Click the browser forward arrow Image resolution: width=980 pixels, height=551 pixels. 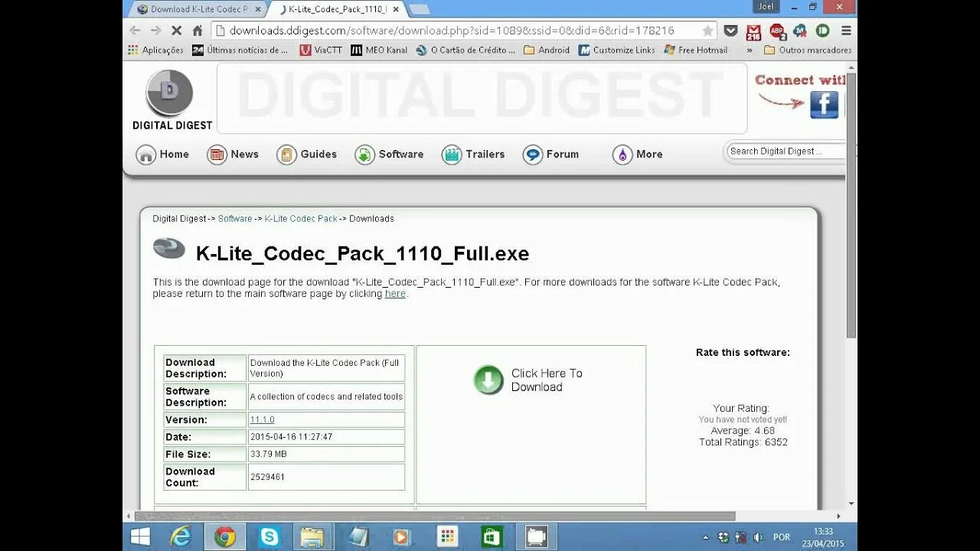(x=155, y=31)
